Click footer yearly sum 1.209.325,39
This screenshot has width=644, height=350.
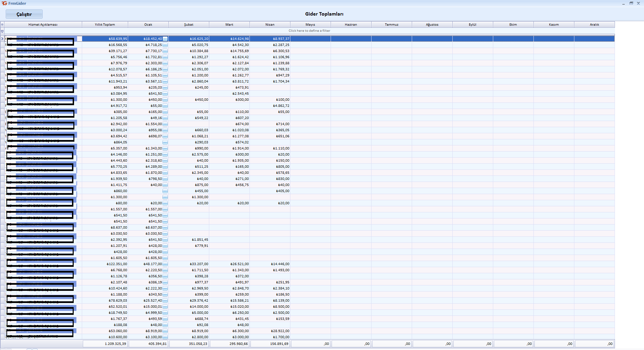(x=105, y=344)
